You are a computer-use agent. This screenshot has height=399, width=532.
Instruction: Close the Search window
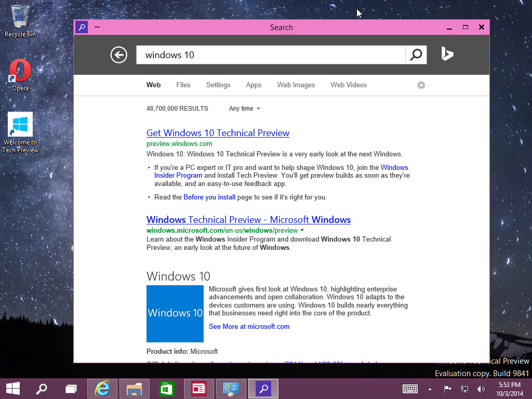(482, 27)
